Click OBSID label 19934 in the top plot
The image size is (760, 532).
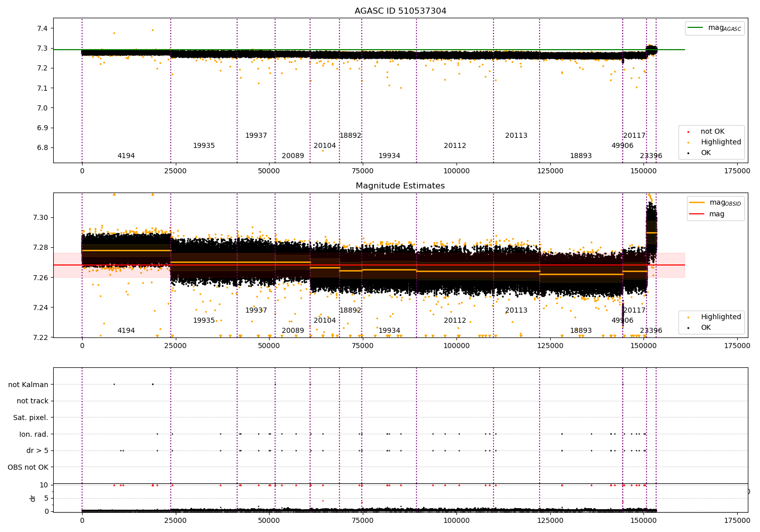389,156
